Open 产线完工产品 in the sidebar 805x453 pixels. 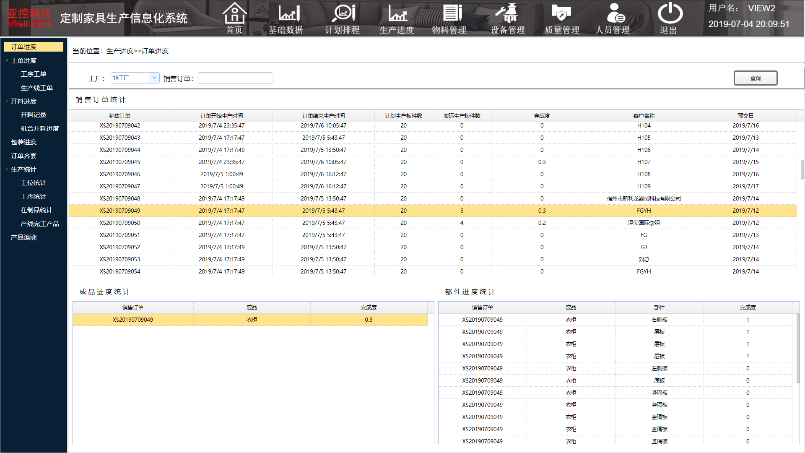point(40,224)
